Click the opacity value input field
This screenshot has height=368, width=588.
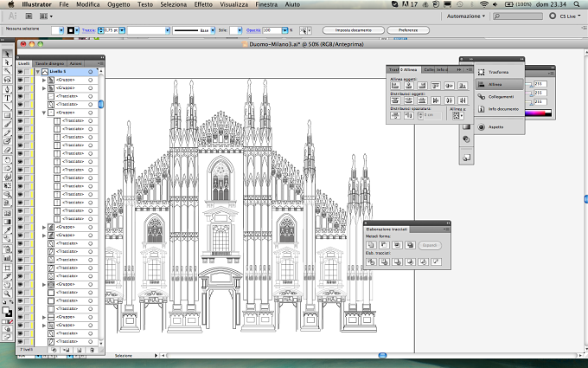[x=272, y=30]
